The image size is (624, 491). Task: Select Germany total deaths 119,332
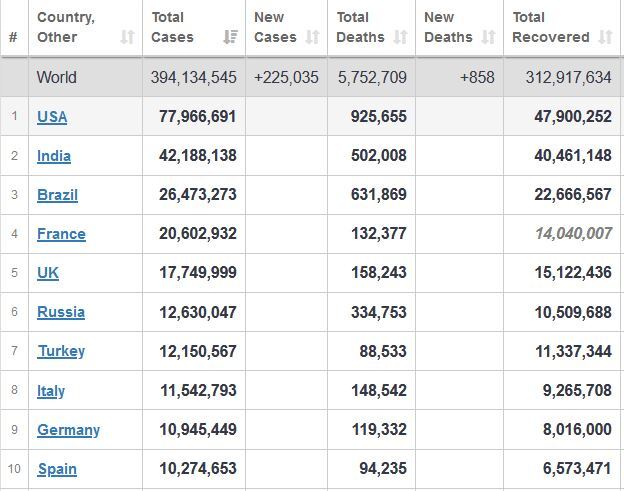click(379, 429)
